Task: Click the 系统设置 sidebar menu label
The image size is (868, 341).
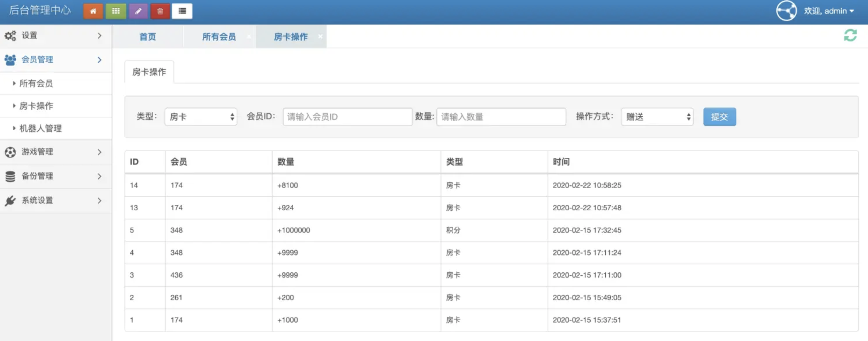Action: coord(37,200)
